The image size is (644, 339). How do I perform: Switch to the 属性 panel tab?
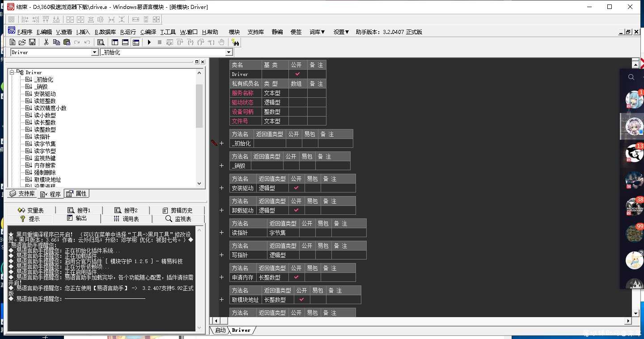(x=77, y=194)
